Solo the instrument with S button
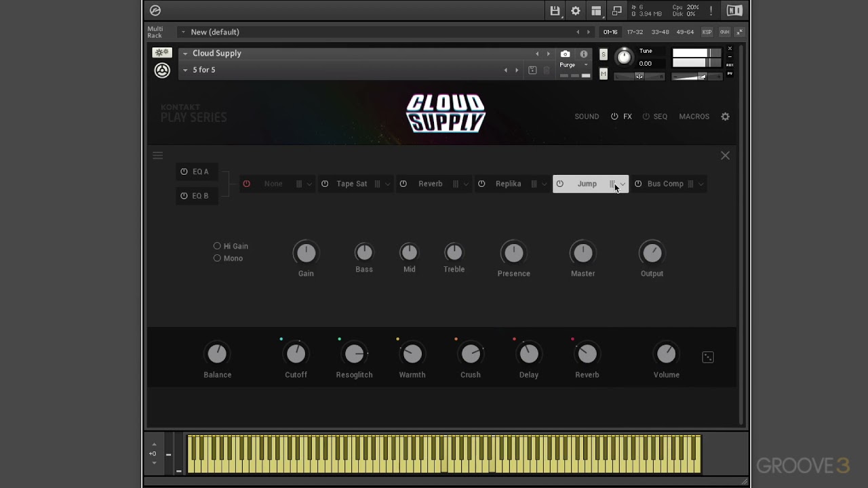 click(x=604, y=55)
